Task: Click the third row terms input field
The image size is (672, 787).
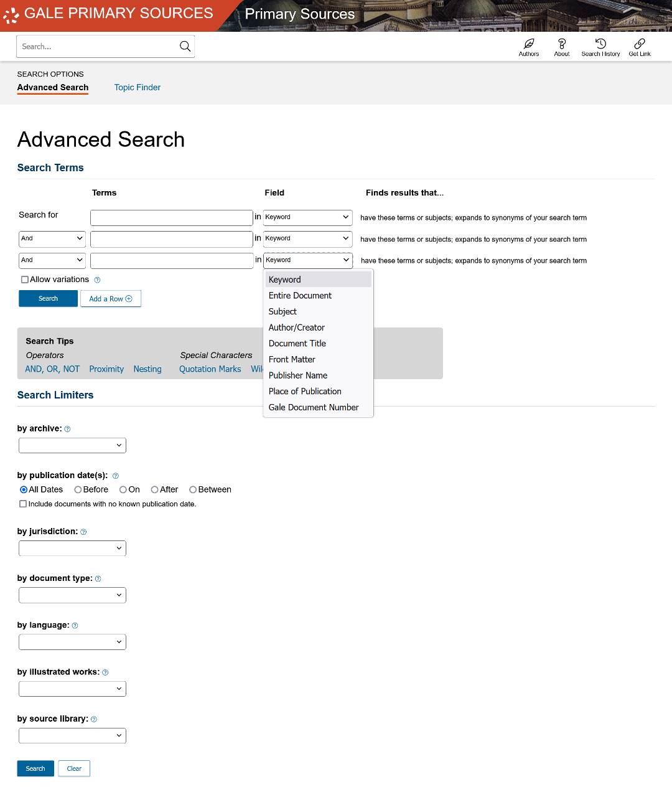Action: pyautogui.click(x=172, y=260)
